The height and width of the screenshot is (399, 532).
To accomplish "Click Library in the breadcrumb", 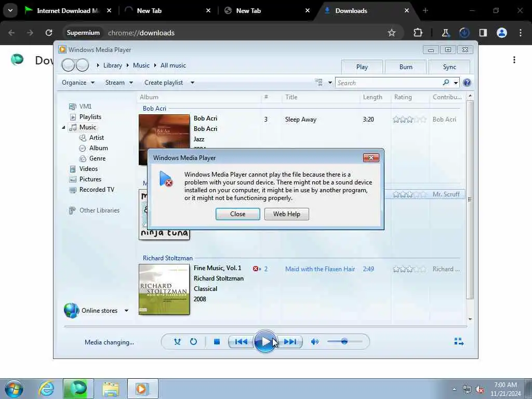I will coord(113,65).
